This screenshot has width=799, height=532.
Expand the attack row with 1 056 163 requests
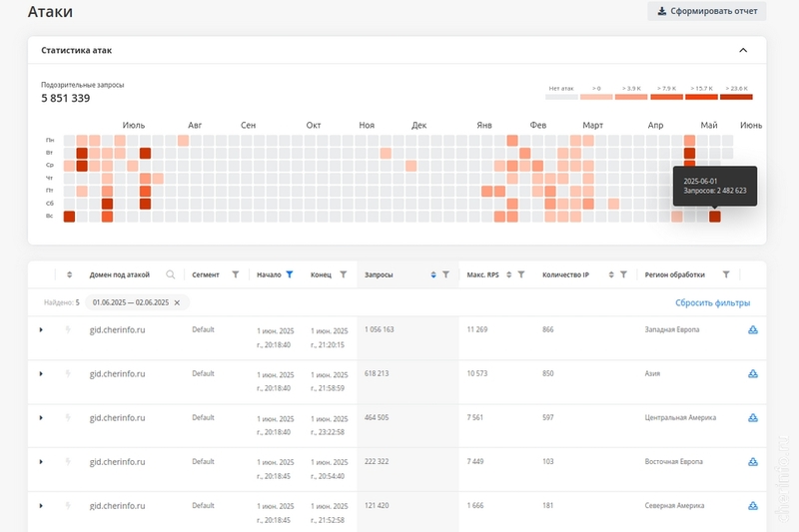41,330
